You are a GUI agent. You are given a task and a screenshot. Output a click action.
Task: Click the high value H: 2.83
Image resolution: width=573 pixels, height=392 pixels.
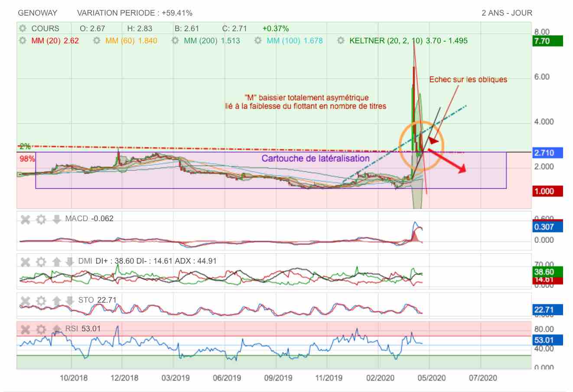pos(140,29)
